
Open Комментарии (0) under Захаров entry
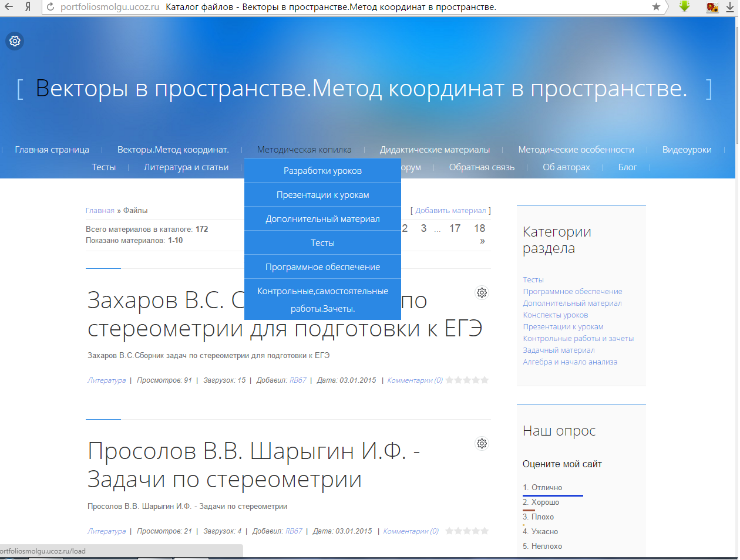[x=415, y=380]
